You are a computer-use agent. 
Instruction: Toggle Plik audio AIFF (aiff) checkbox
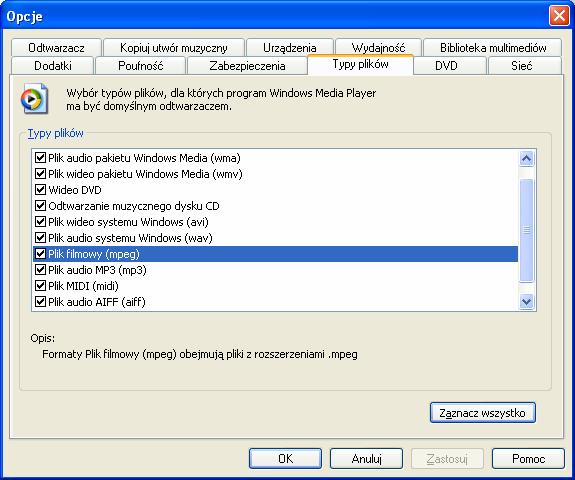tap(40, 302)
